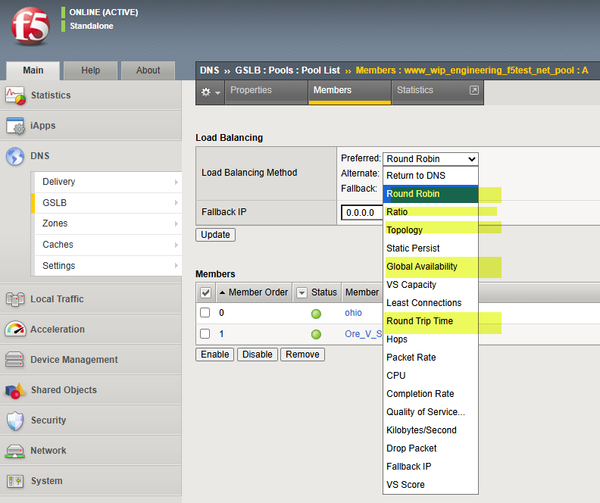Switch to the Properties tab
Viewport: 600px width, 503px height.
(251, 90)
